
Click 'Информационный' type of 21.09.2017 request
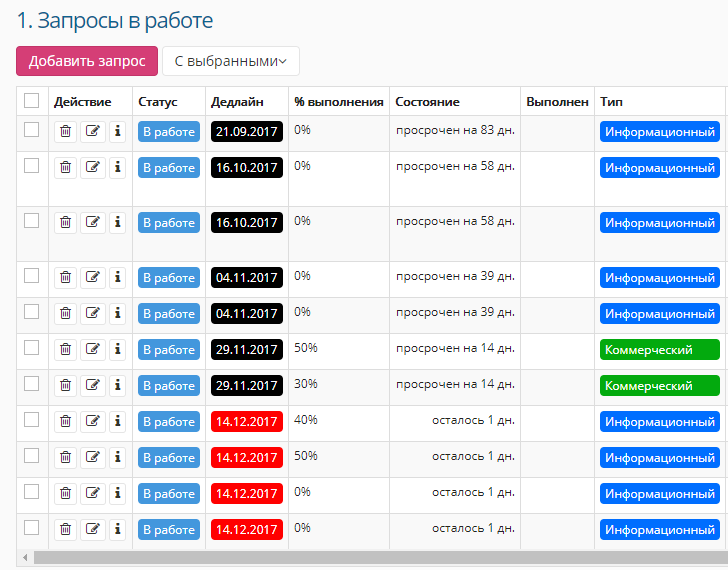(660, 132)
